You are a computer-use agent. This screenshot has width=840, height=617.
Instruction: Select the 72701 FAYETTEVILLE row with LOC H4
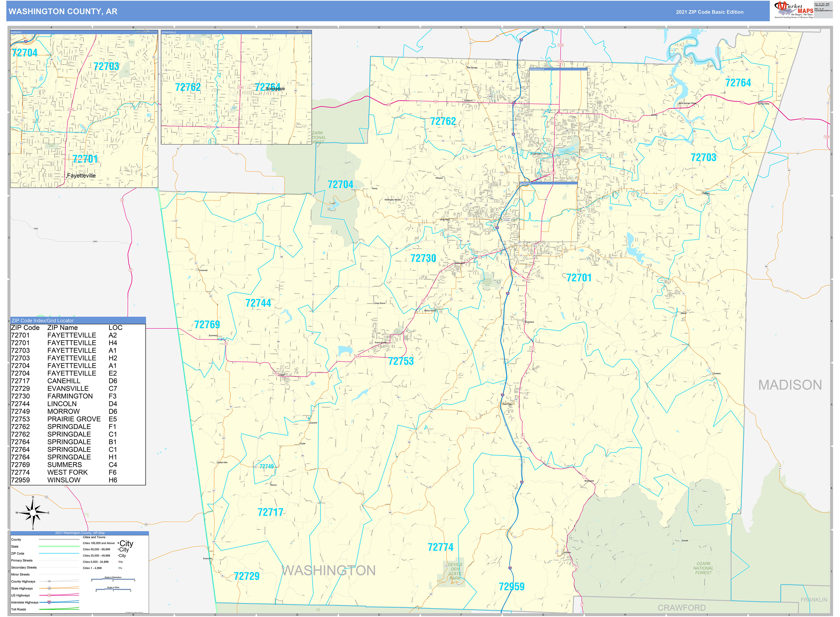(78, 343)
